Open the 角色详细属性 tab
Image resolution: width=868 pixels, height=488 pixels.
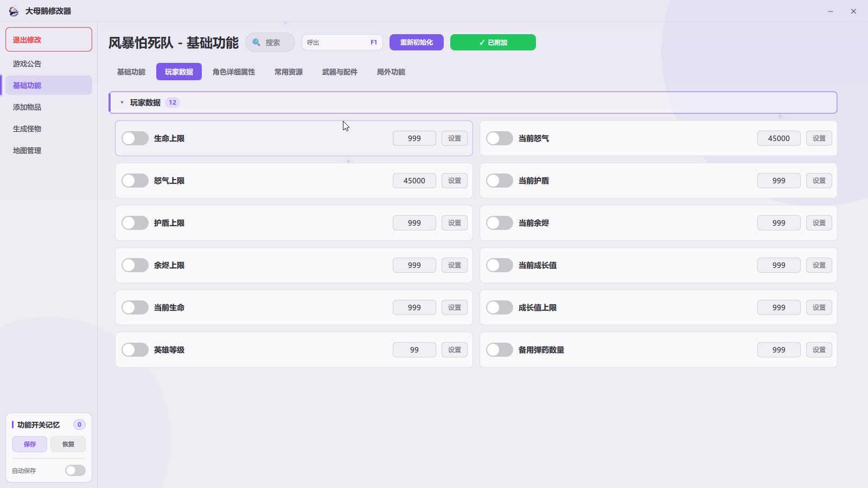tap(234, 72)
